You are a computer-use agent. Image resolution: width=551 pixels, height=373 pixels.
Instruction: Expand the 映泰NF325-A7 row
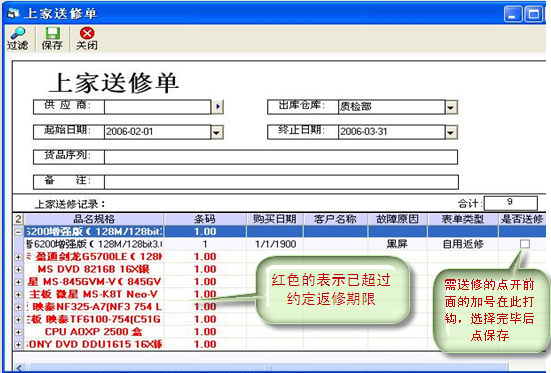point(18,307)
